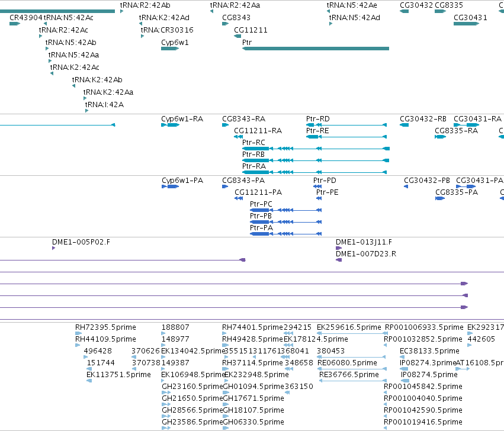Click the EK113751.5prime EST label
The height and width of the screenshot is (431, 504).
pyautogui.click(x=118, y=375)
